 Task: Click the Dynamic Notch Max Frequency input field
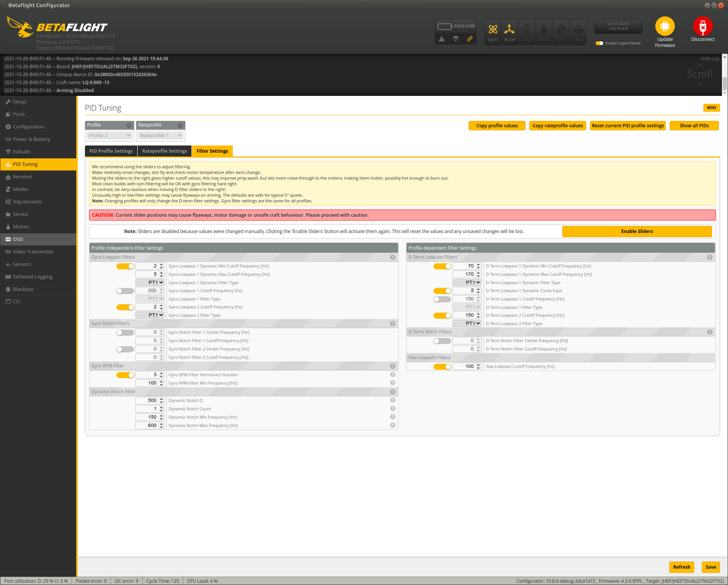pyautogui.click(x=147, y=425)
